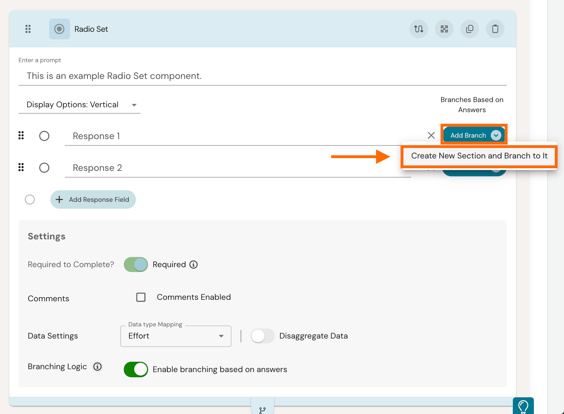The image size is (564, 414).
Task: Click the grid move icon in header
Action: coord(444,29)
